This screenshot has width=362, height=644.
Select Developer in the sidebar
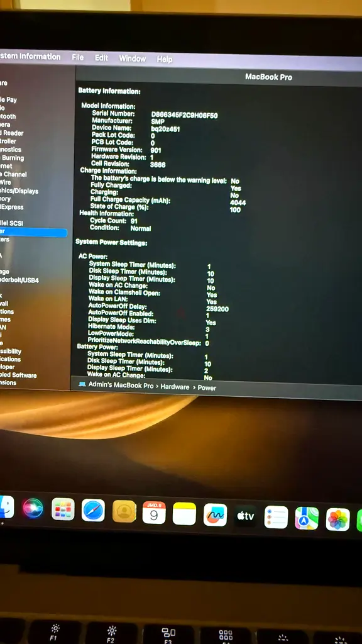(x=8, y=367)
